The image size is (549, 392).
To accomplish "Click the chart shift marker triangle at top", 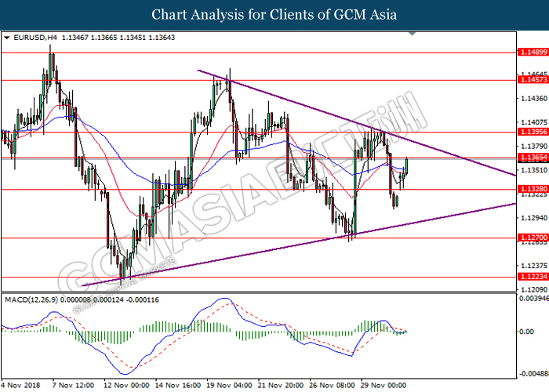I will click(412, 34).
